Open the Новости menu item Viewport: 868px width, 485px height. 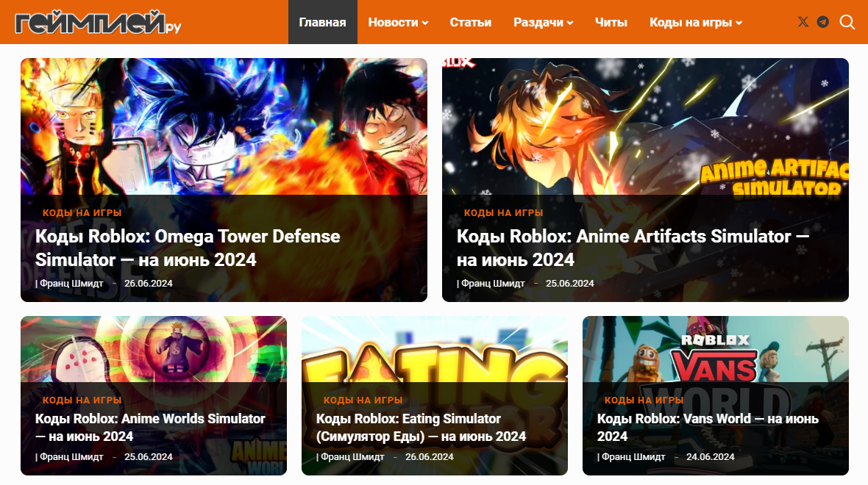(x=393, y=22)
